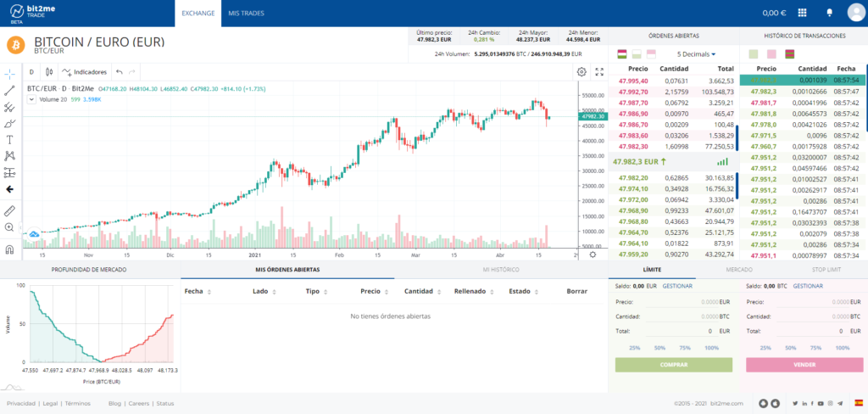Open the candlestick chart style picker

pos(49,71)
